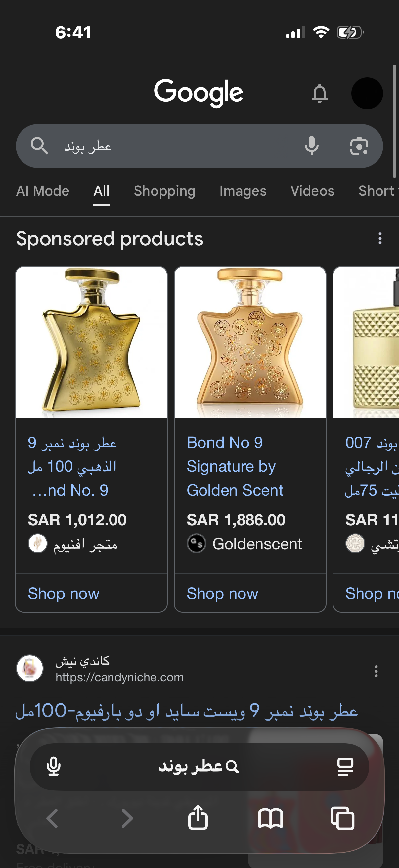Screen dimensions: 399x868
Task: Open Sponsored products three-dot menu
Action: click(380, 239)
